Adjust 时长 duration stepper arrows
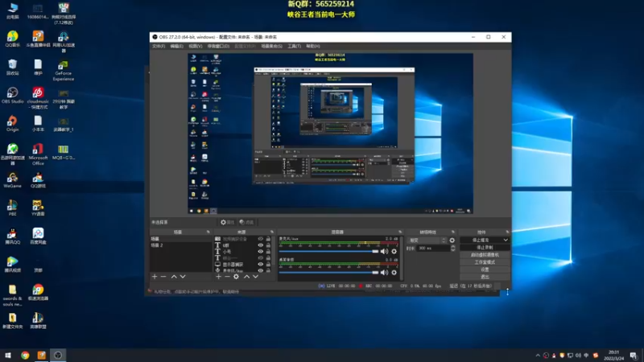This screenshot has height=362, width=644. [452, 249]
